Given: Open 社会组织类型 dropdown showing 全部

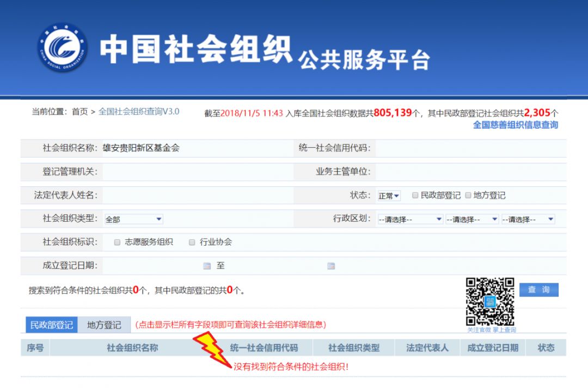Looking at the screenshot, I should click(x=133, y=219).
